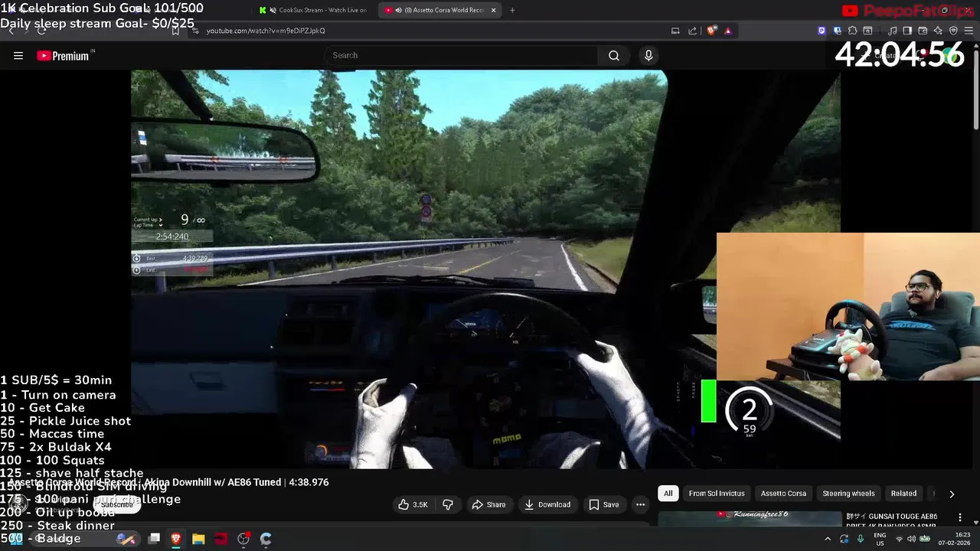
Task: Select the Assetto Corsa chip
Action: pos(783,494)
